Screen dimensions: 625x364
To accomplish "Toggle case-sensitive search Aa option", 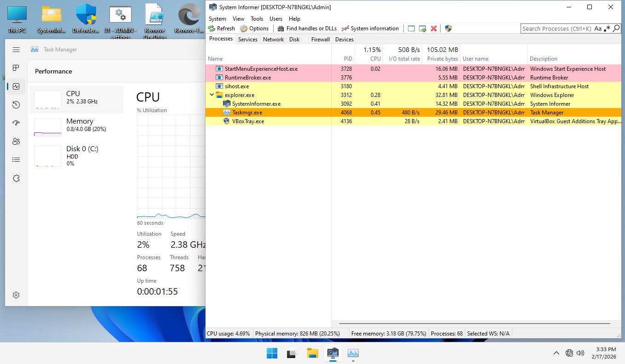I will pyautogui.click(x=598, y=28).
